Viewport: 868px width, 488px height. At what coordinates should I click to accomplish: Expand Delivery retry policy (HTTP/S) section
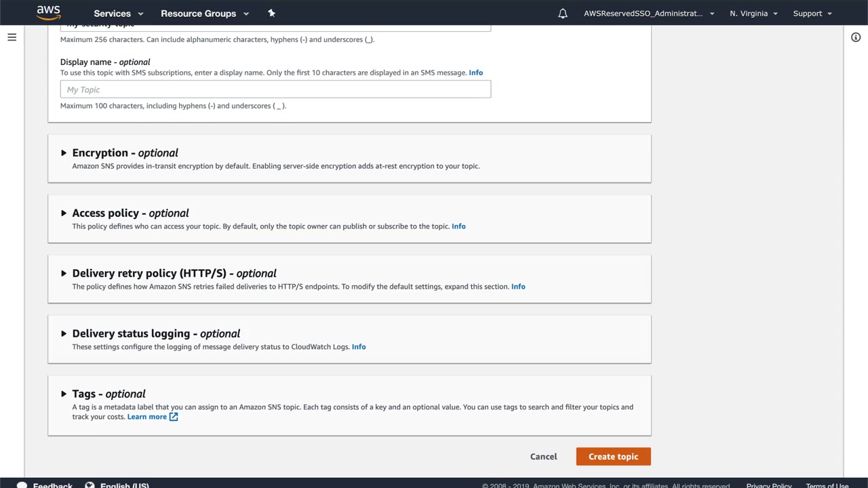click(64, 274)
